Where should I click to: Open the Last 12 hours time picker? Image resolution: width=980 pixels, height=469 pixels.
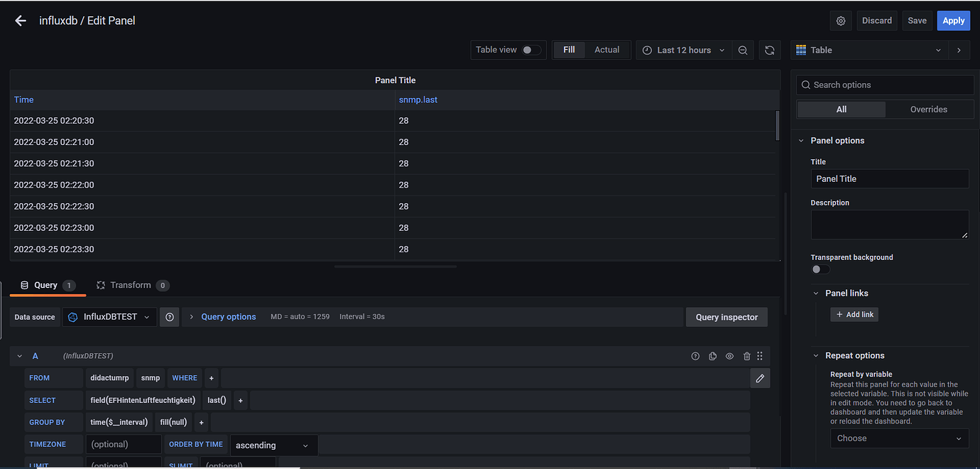click(x=682, y=50)
